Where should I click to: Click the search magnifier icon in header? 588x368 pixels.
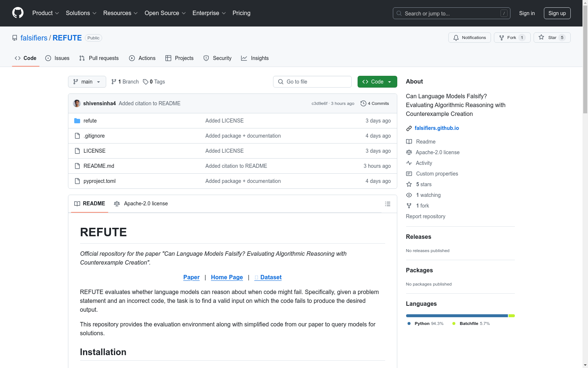click(x=399, y=13)
